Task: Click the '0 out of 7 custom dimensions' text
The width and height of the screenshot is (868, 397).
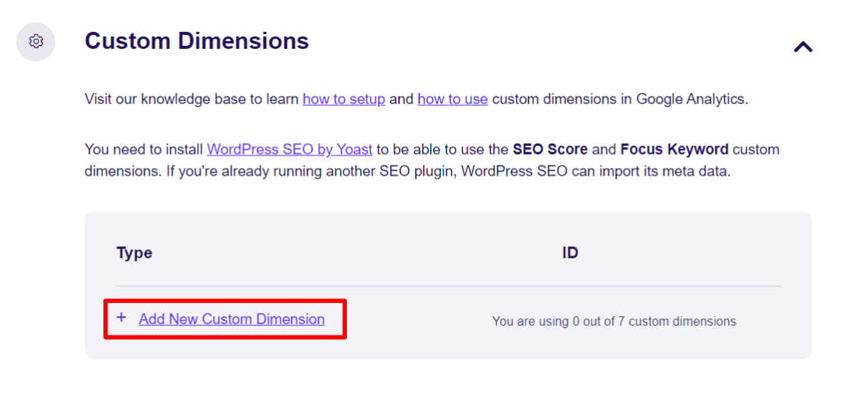Action: tap(654, 321)
